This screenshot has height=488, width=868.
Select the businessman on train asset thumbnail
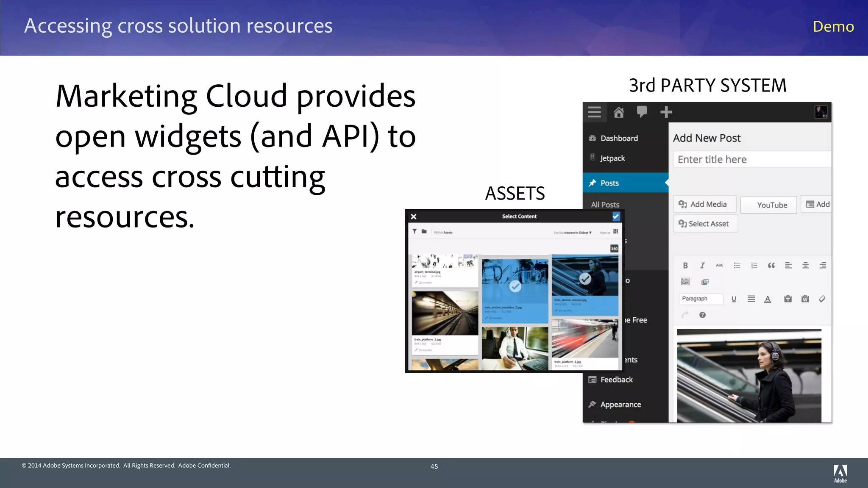(515, 348)
